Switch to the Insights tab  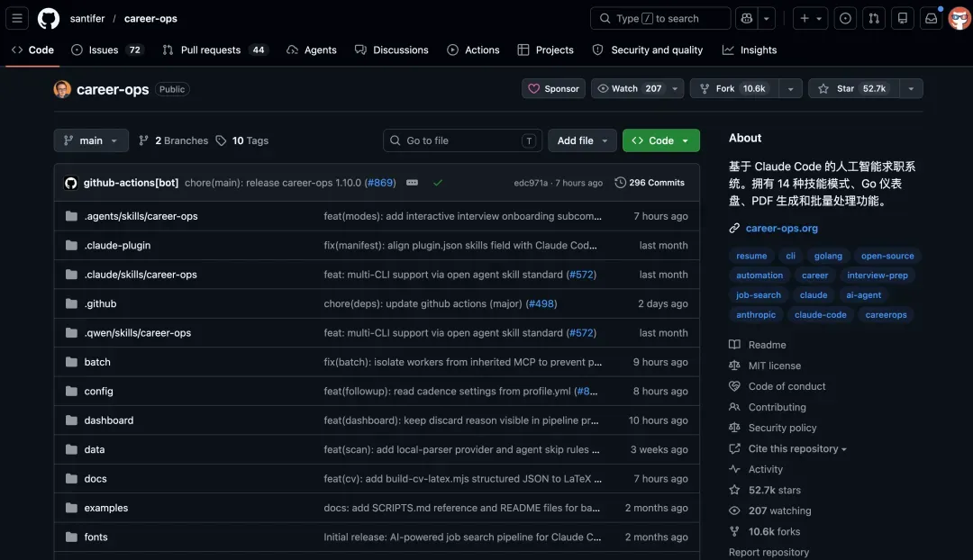pyautogui.click(x=750, y=50)
